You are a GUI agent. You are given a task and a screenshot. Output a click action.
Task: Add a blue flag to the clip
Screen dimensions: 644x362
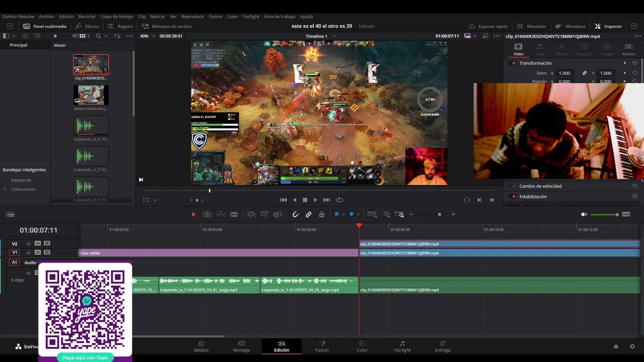pos(337,214)
